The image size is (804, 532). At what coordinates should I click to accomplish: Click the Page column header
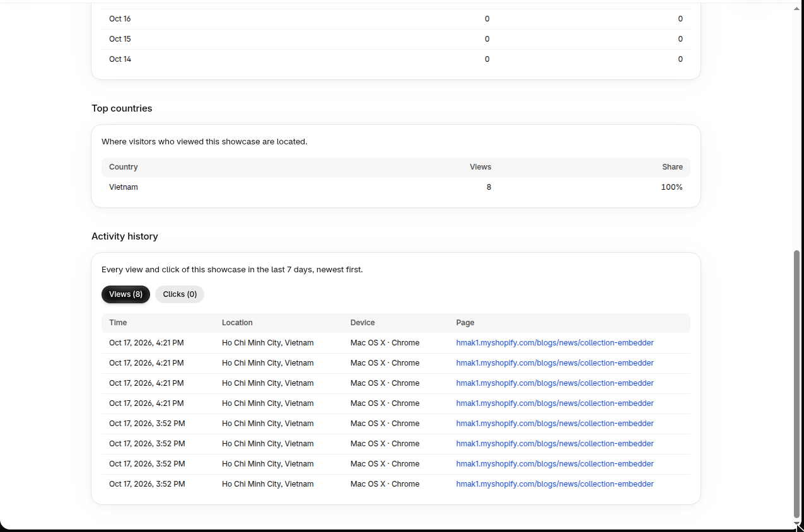(x=465, y=323)
